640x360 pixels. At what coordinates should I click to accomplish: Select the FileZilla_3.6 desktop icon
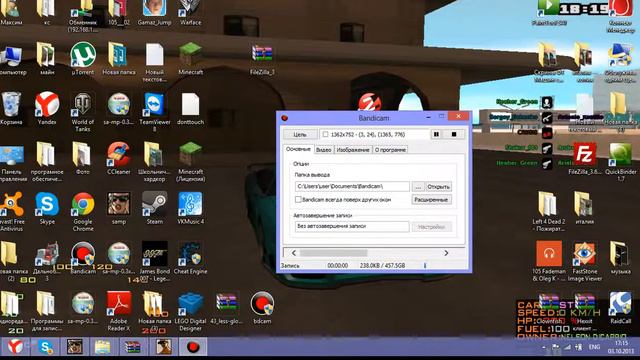(584, 158)
